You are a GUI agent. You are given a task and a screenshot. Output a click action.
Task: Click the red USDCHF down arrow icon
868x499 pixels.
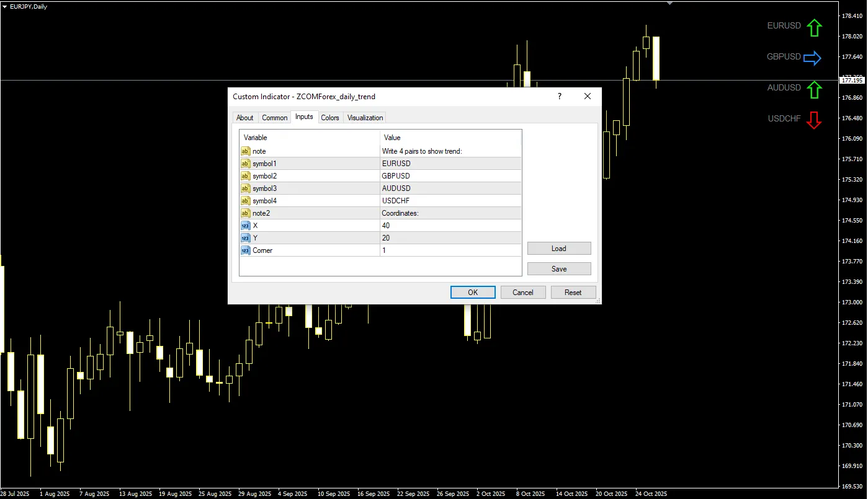814,120
